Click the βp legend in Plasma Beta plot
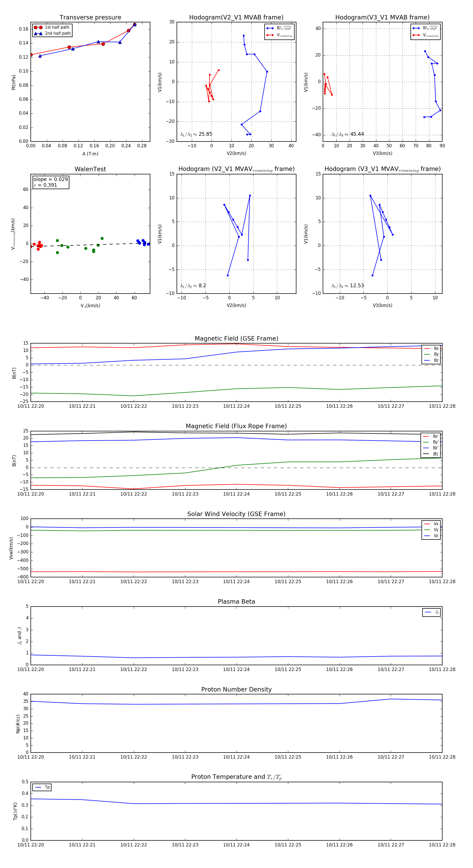Screen dimensions: 473x868 [431, 612]
